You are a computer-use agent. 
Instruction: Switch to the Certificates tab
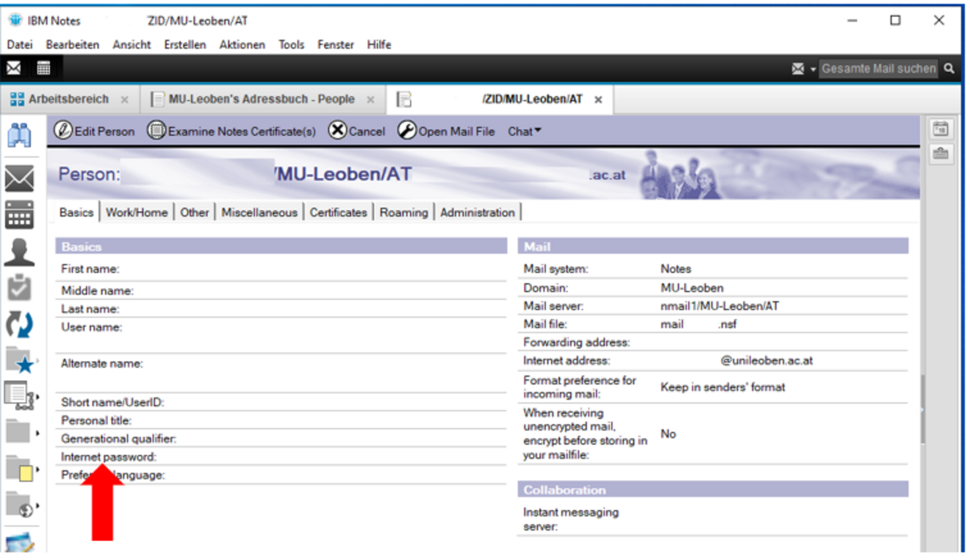click(338, 212)
